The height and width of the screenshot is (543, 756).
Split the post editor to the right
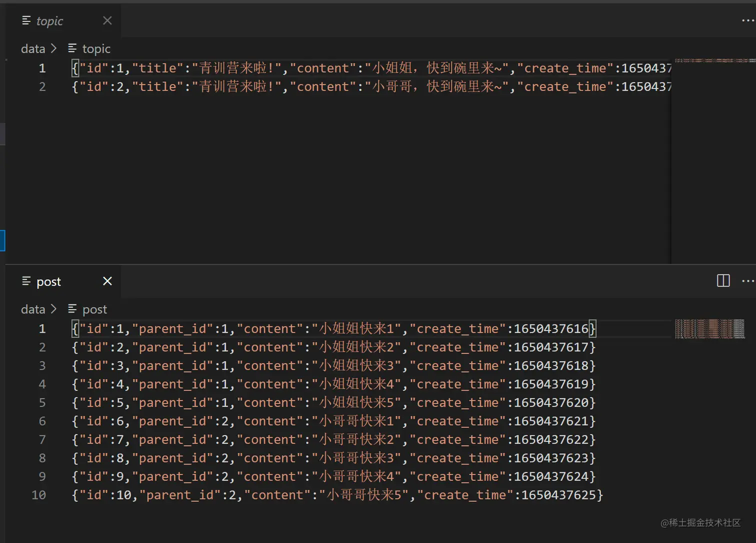pos(723,281)
